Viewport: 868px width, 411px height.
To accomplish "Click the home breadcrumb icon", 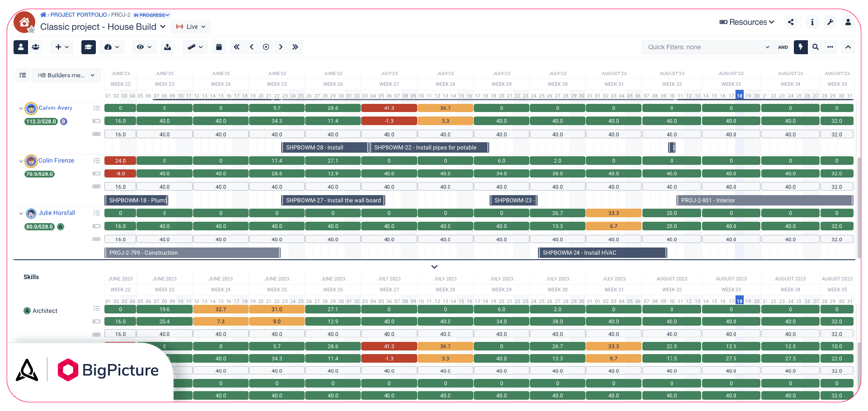I will [x=43, y=15].
